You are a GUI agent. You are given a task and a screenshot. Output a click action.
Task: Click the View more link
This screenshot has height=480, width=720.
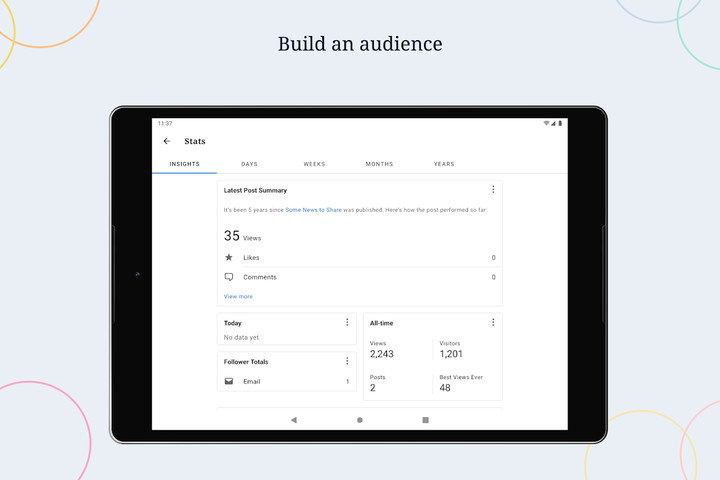coord(238,296)
